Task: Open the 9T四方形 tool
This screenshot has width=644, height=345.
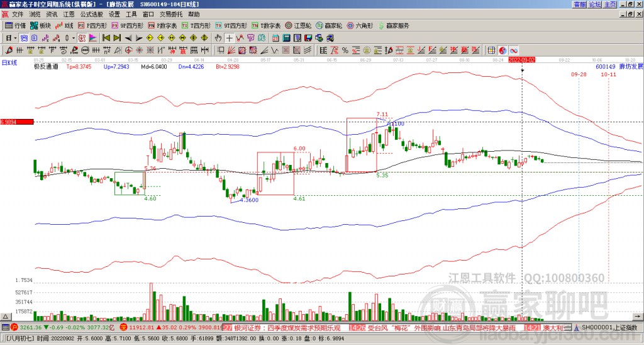Action: click(x=231, y=25)
